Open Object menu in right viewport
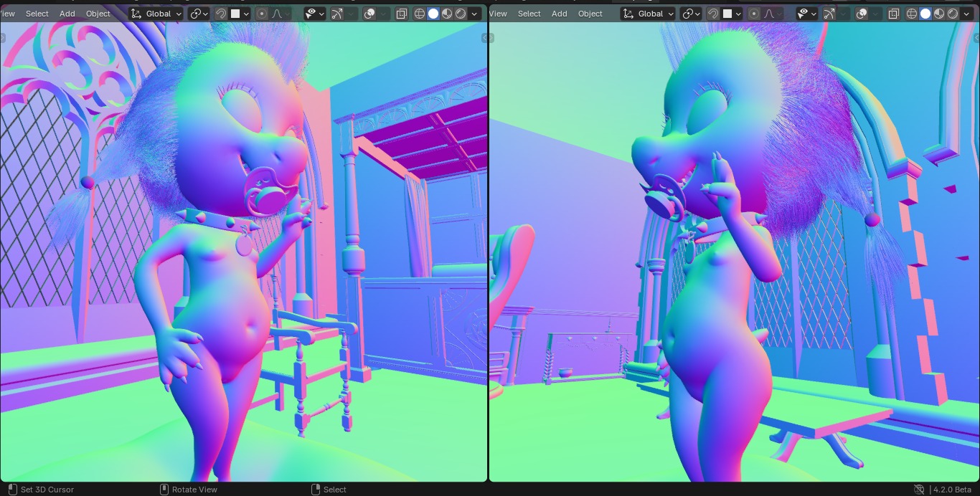The width and height of the screenshot is (980, 496). (x=590, y=14)
